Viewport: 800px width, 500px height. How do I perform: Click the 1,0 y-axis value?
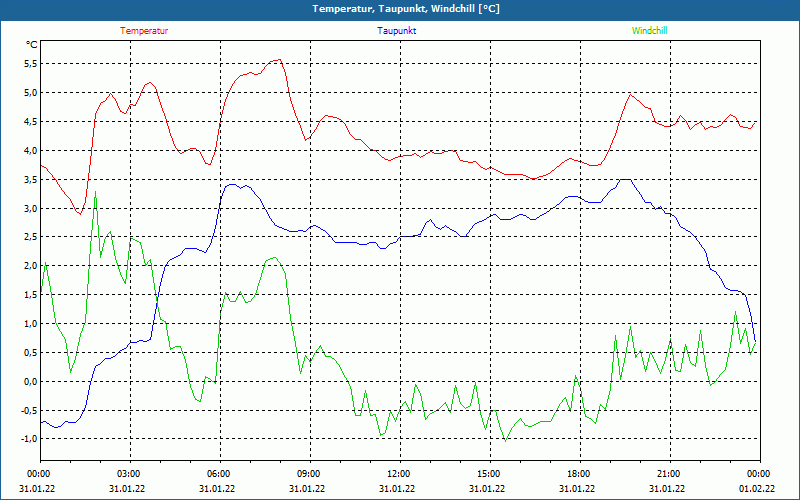click(x=31, y=323)
